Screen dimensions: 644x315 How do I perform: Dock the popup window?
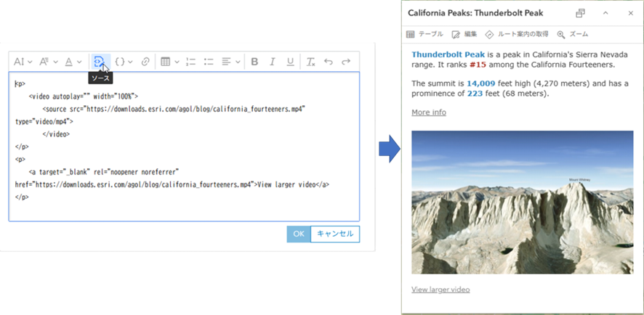pyautogui.click(x=580, y=13)
